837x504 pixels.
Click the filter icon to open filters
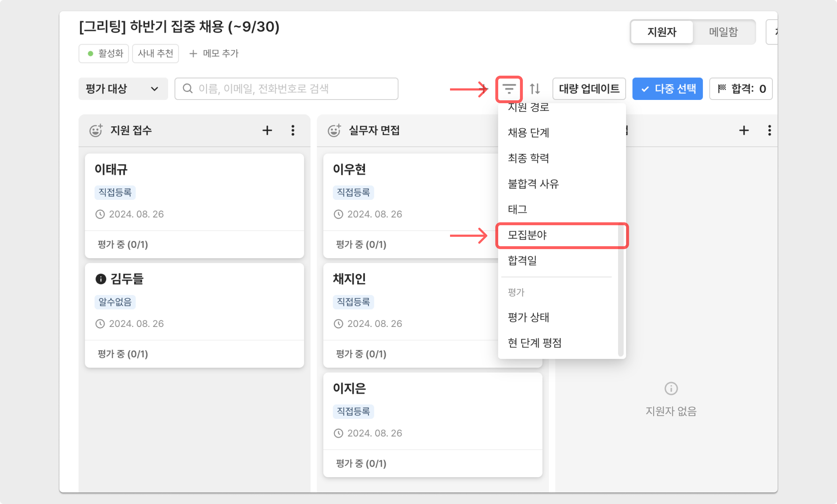(509, 88)
